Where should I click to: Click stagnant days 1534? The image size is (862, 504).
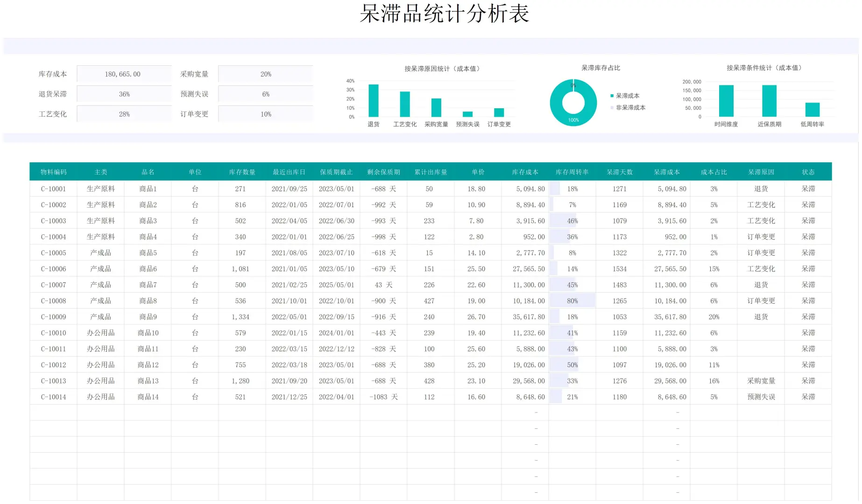click(620, 269)
